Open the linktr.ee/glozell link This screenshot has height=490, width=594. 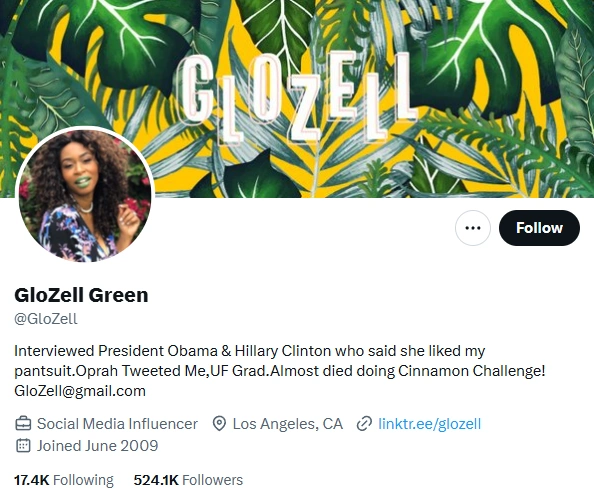[430, 424]
